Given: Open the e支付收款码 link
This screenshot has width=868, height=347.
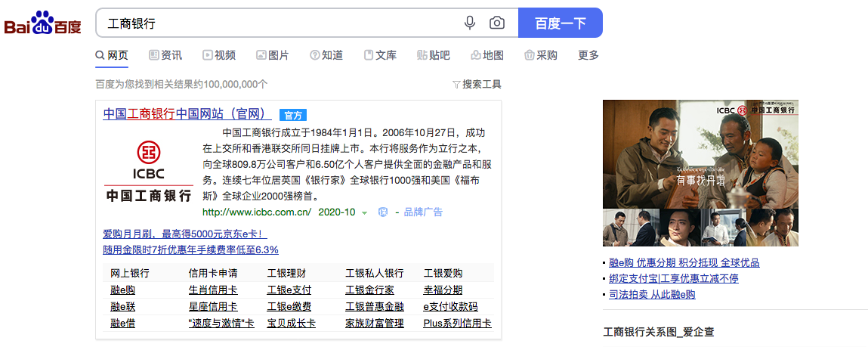Looking at the screenshot, I should [x=450, y=306].
